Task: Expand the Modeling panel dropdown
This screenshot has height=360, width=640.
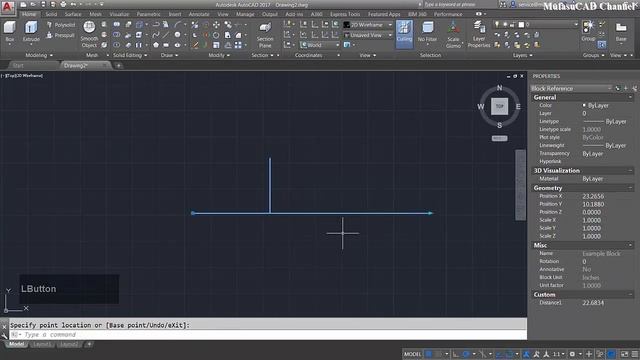Action: coord(39,55)
